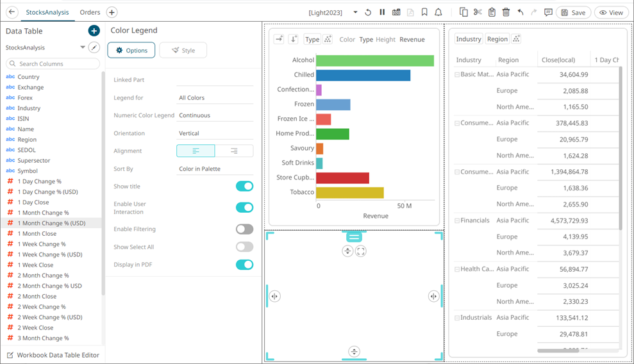The width and height of the screenshot is (634, 364).
Task: Open the Style tab in Color Legend
Action: coord(183,50)
